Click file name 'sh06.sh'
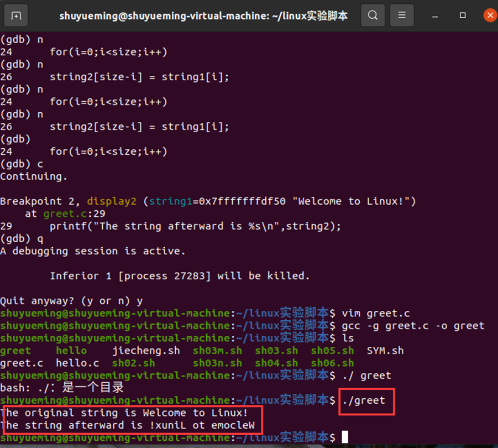This screenshot has height=448, width=498. point(333,363)
